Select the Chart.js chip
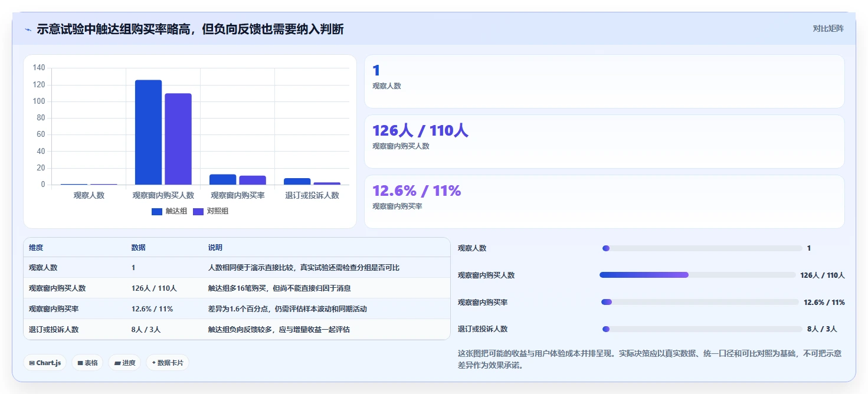The image size is (868, 394). point(45,363)
